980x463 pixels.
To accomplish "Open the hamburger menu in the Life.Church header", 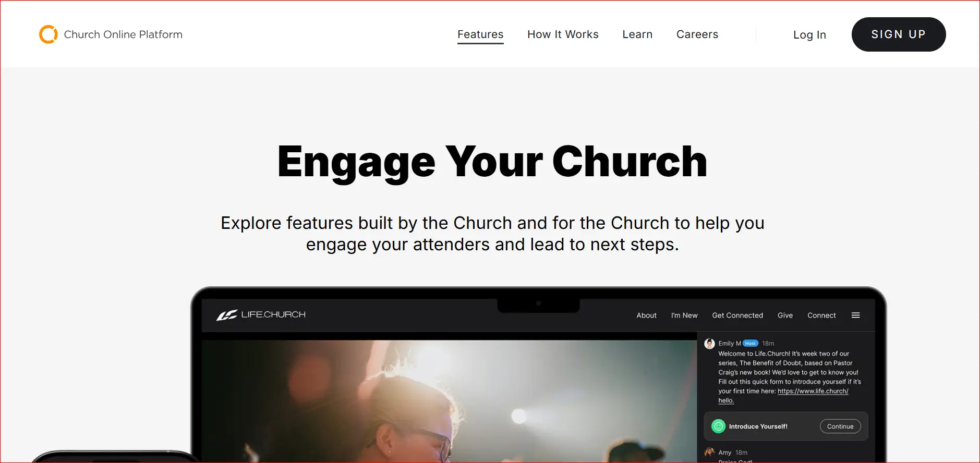I will pos(855,315).
